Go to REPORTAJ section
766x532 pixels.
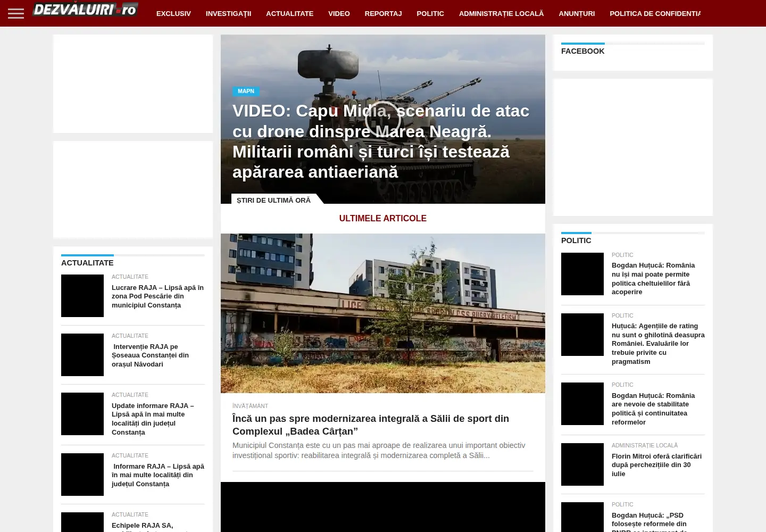tap(383, 13)
